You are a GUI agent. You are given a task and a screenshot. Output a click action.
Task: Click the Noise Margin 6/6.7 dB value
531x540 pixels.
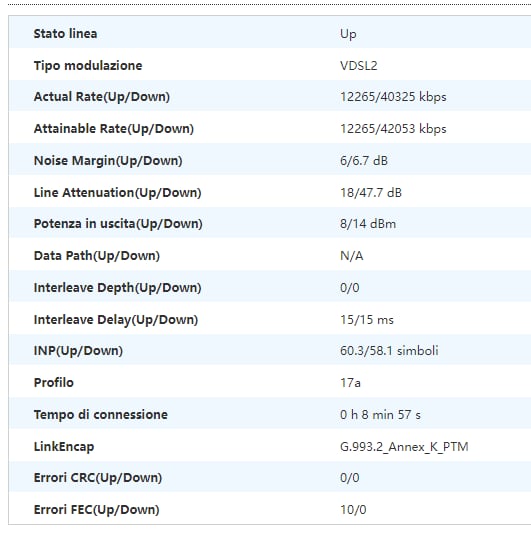[364, 160]
